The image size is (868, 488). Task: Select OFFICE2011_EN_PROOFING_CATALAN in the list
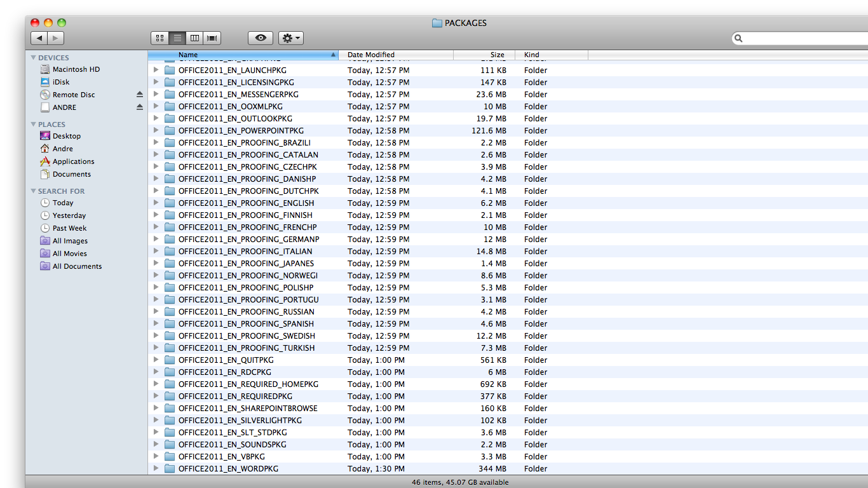coord(248,154)
